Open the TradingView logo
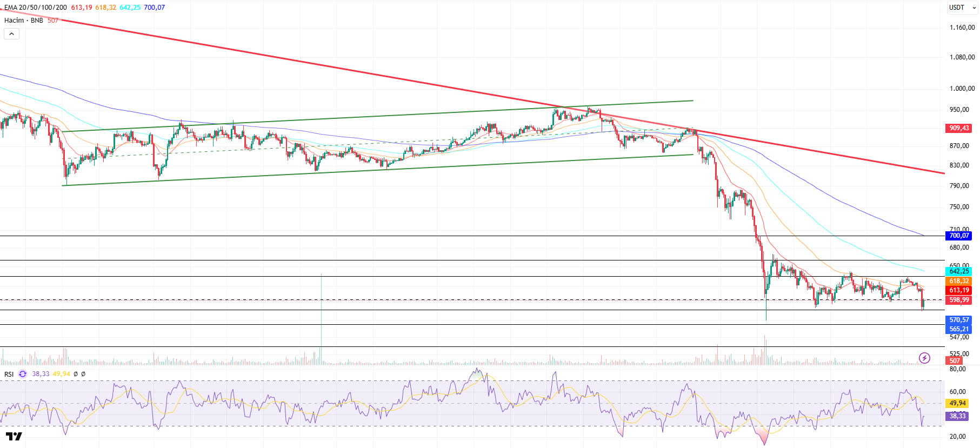 pos(14,436)
